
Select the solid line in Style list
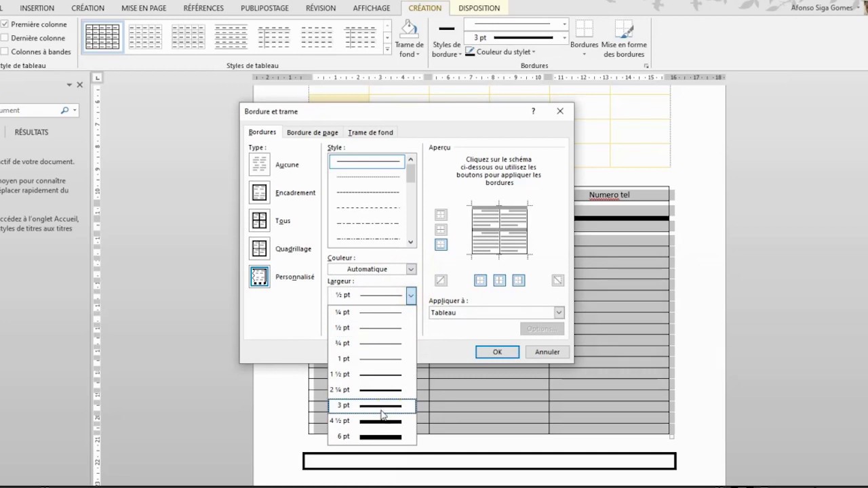point(367,161)
